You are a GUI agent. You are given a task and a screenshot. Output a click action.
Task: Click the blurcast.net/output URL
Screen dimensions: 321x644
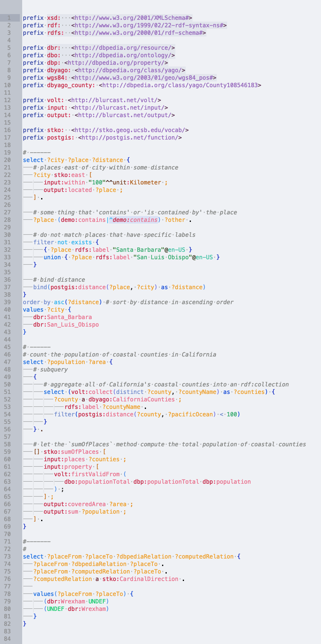125,115
